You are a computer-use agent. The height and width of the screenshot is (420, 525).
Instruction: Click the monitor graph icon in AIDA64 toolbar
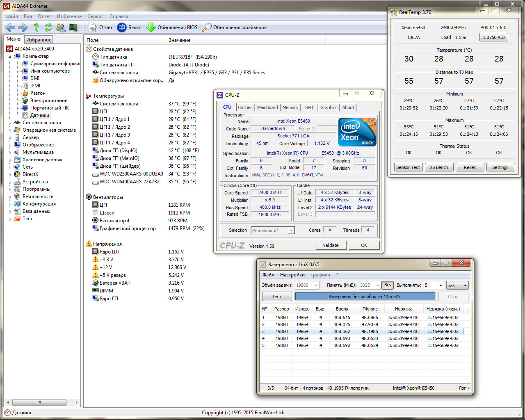click(73, 27)
